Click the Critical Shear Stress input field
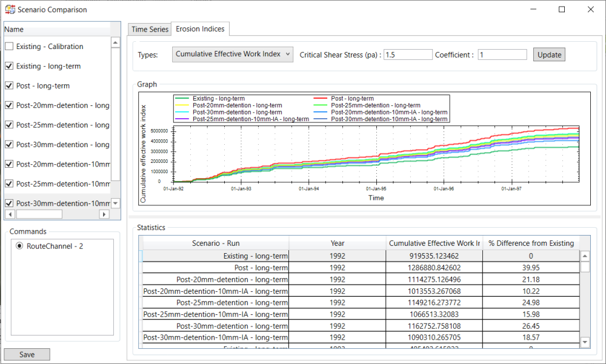The width and height of the screenshot is (606, 364). coord(408,55)
